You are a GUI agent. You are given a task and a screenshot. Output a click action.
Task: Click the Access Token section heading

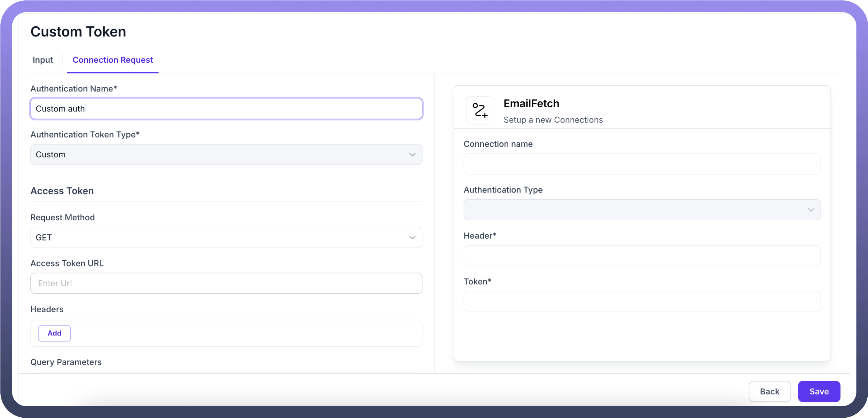point(62,191)
